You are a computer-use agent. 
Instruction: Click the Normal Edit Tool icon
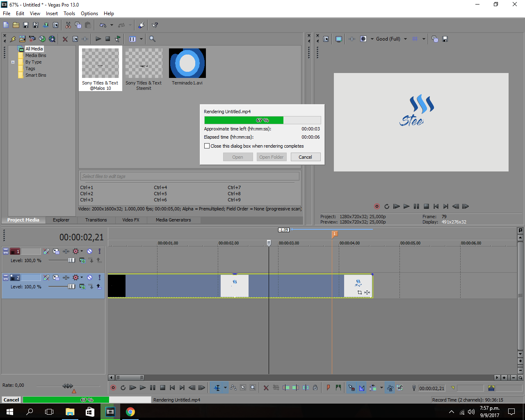click(x=217, y=388)
